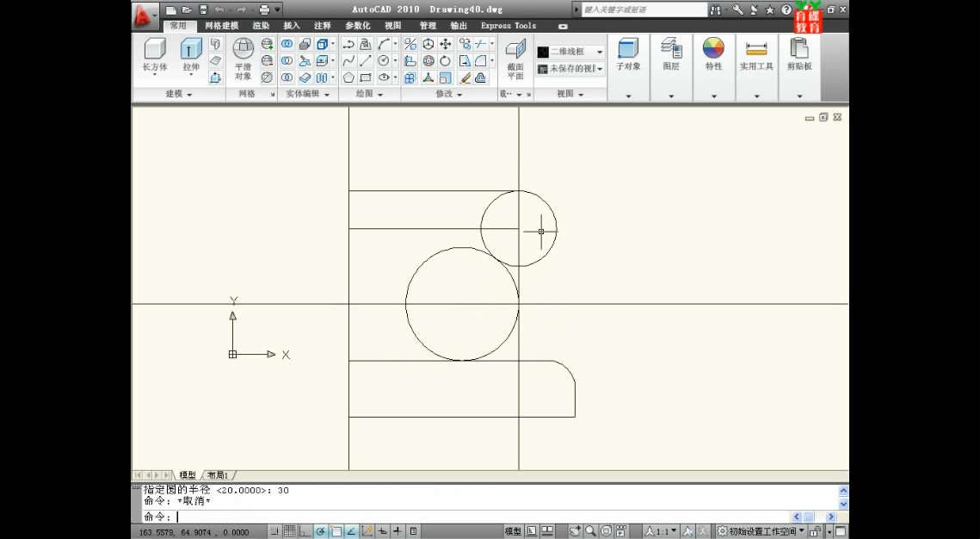
Task: Click the Help question mark icon
Action: point(786,9)
